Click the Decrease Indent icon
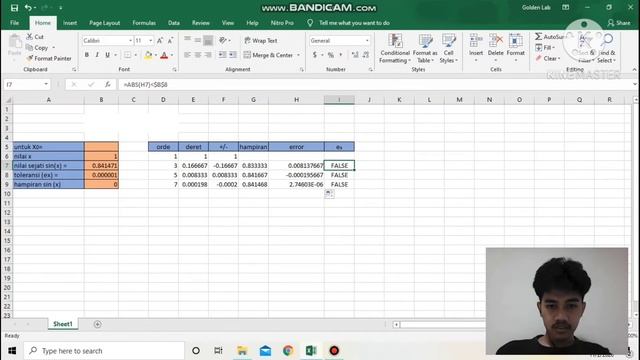The width and height of the screenshot is (640, 360). click(222, 55)
